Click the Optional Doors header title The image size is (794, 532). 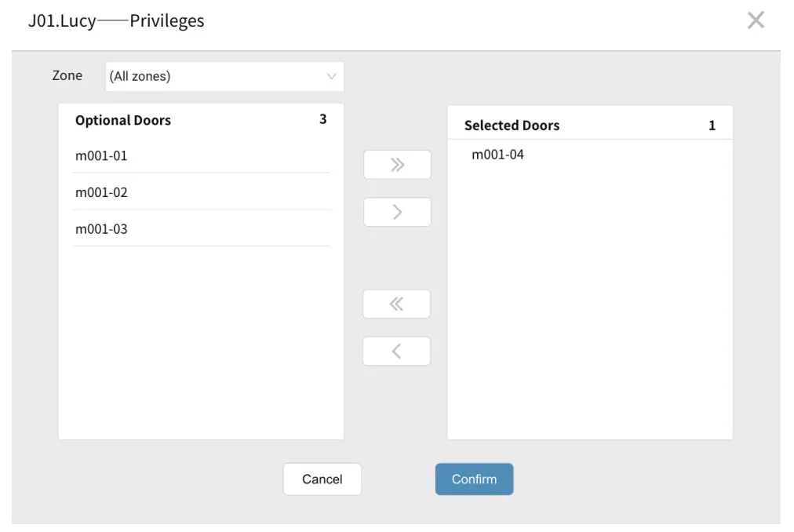[123, 120]
